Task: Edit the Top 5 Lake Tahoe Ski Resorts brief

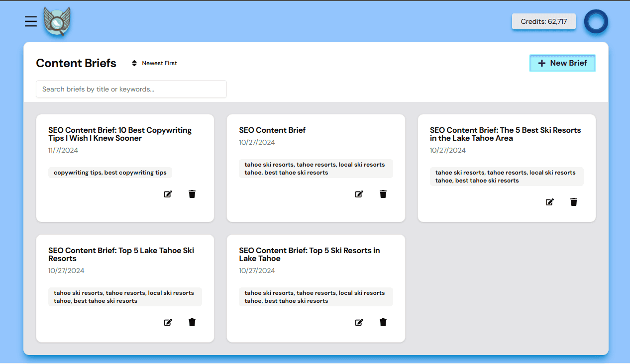Action: pyautogui.click(x=168, y=322)
